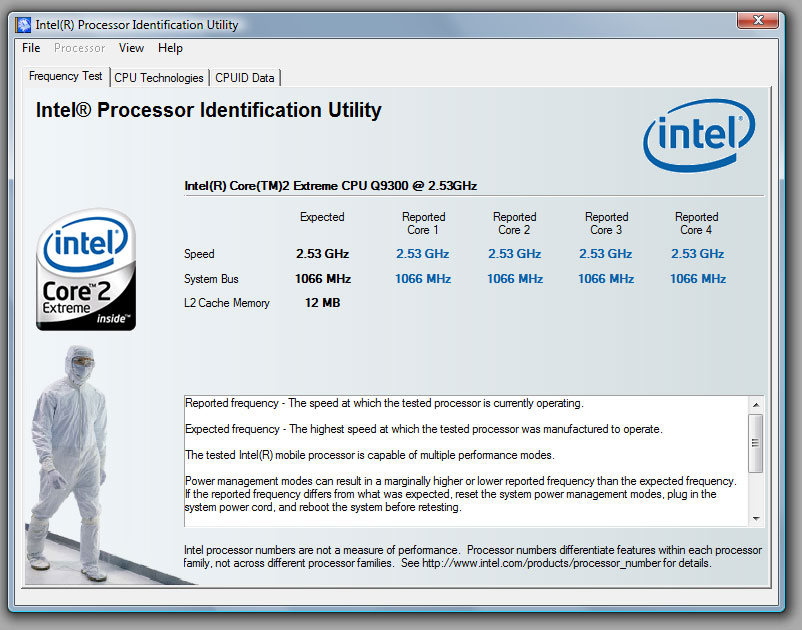Click Reported Core 3 system bus 1066 MHz

point(606,279)
